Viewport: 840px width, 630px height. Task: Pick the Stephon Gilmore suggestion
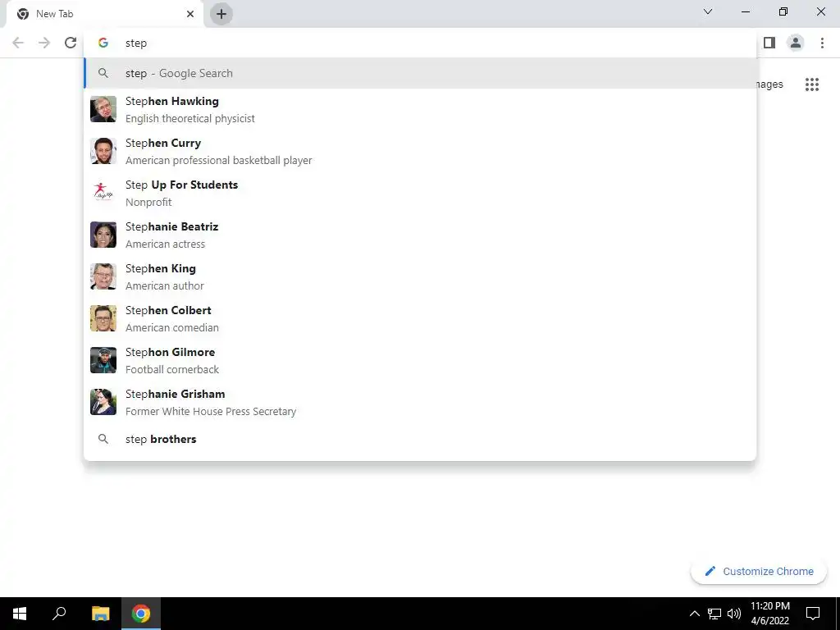point(420,360)
